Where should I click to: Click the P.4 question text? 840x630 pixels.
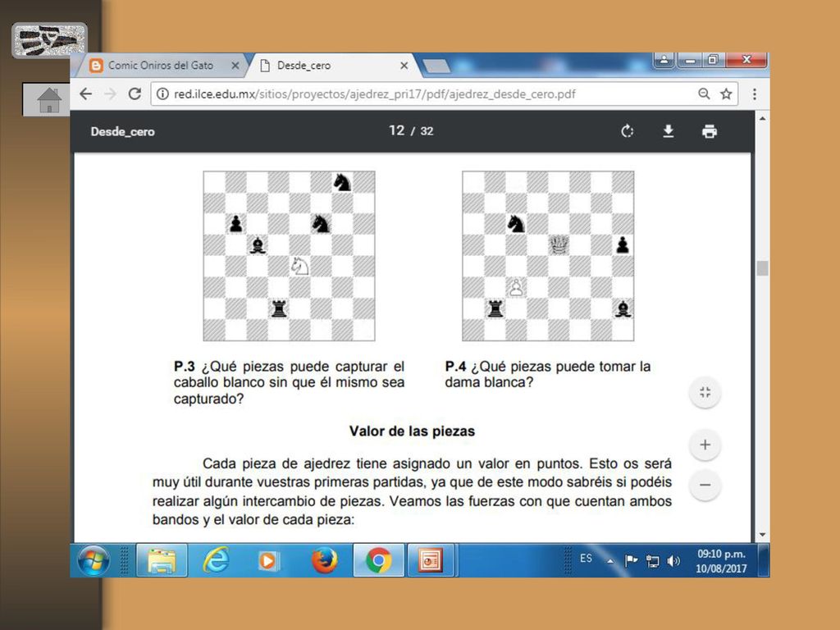pos(547,374)
